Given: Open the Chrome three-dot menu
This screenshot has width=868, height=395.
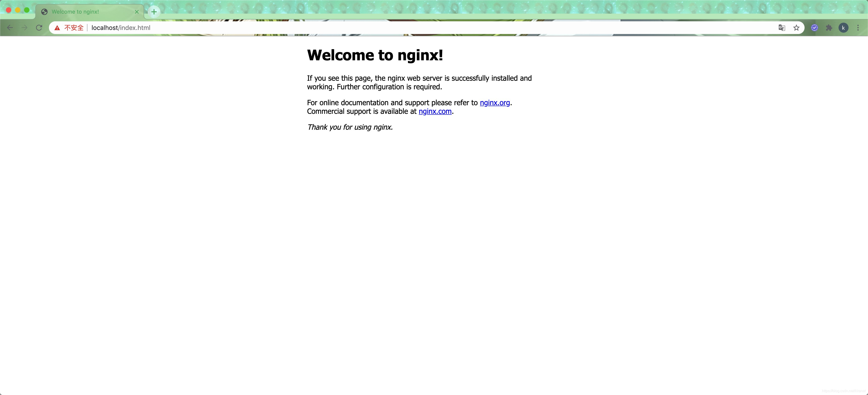Looking at the screenshot, I should tap(858, 28).
